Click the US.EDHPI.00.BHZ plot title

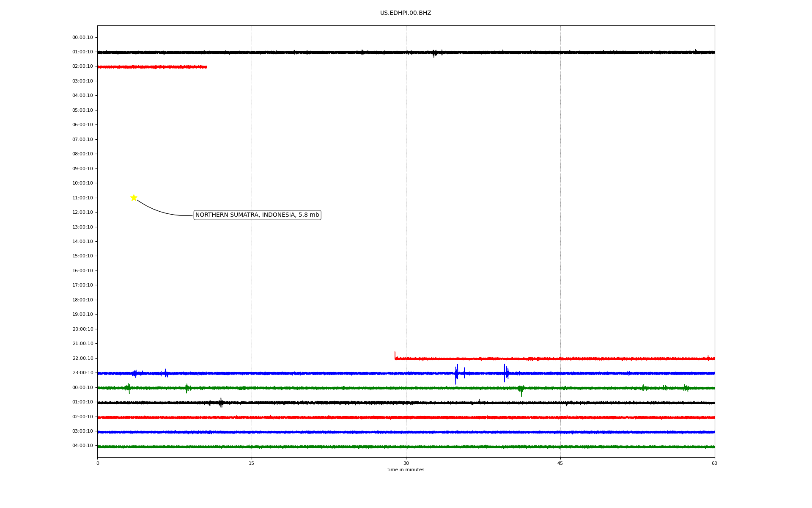coord(405,13)
